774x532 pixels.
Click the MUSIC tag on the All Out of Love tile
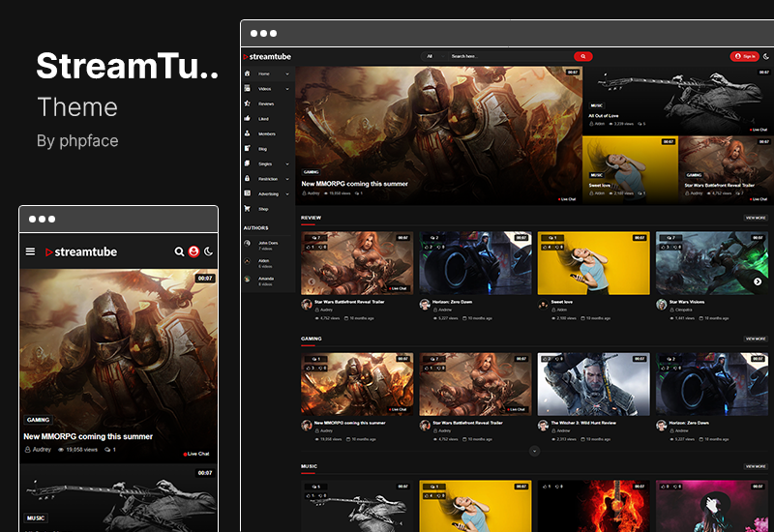597,105
